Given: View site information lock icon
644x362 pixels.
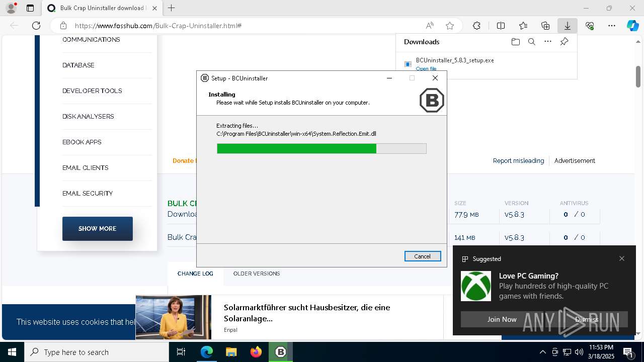Looking at the screenshot, I should (63, 26).
